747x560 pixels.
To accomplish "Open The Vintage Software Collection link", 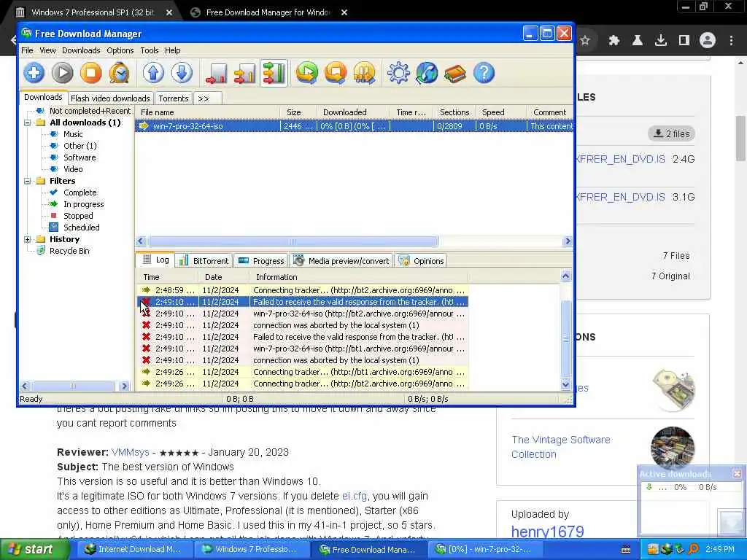I will [561, 447].
